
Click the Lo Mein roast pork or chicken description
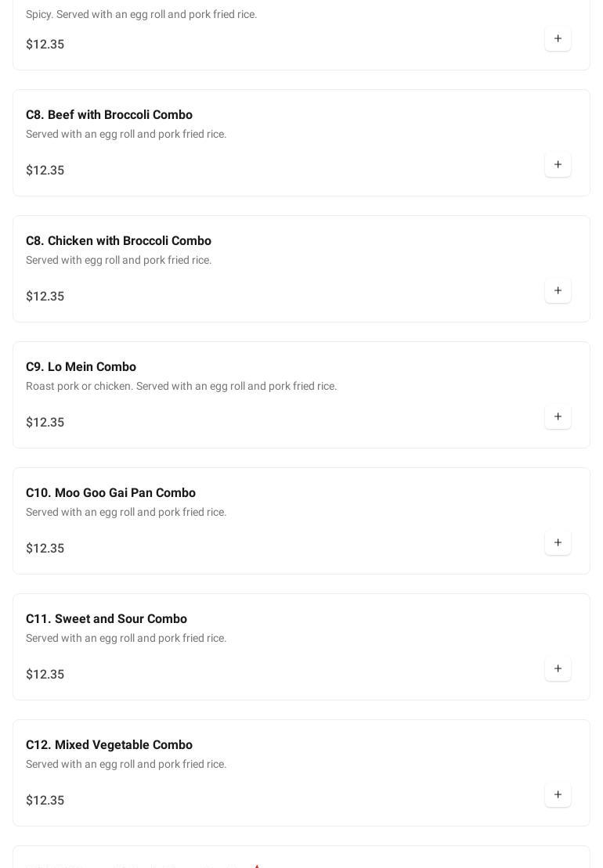pyautogui.click(x=181, y=387)
